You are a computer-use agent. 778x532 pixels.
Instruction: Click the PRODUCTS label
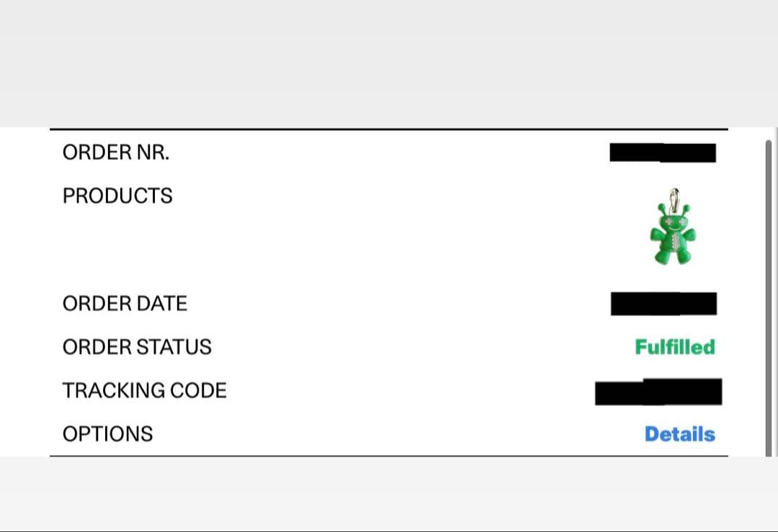click(117, 196)
